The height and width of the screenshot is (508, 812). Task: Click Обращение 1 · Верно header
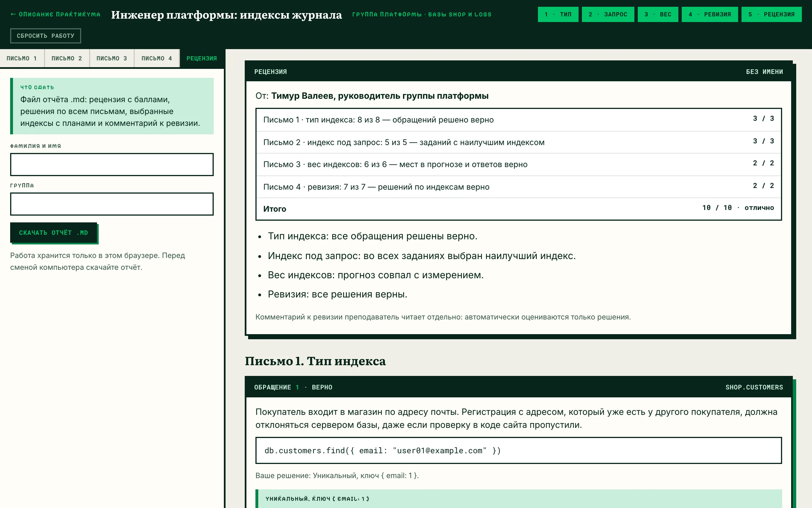pyautogui.click(x=293, y=387)
